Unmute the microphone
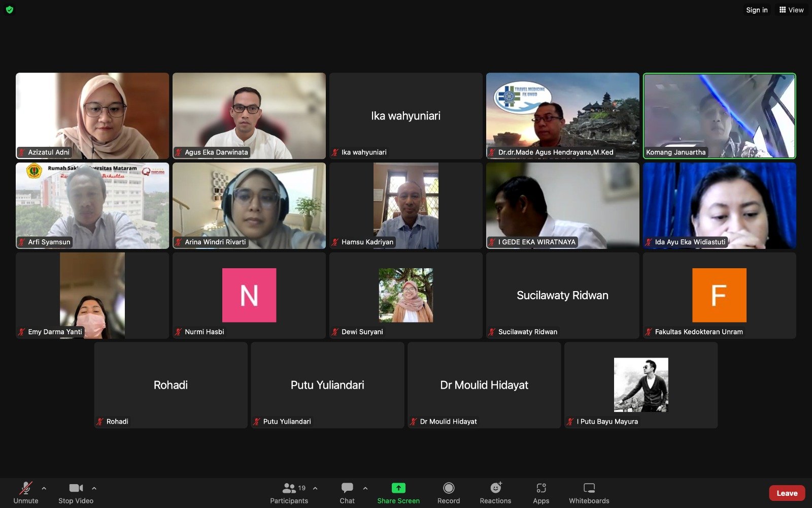This screenshot has width=812, height=508. pos(25,489)
